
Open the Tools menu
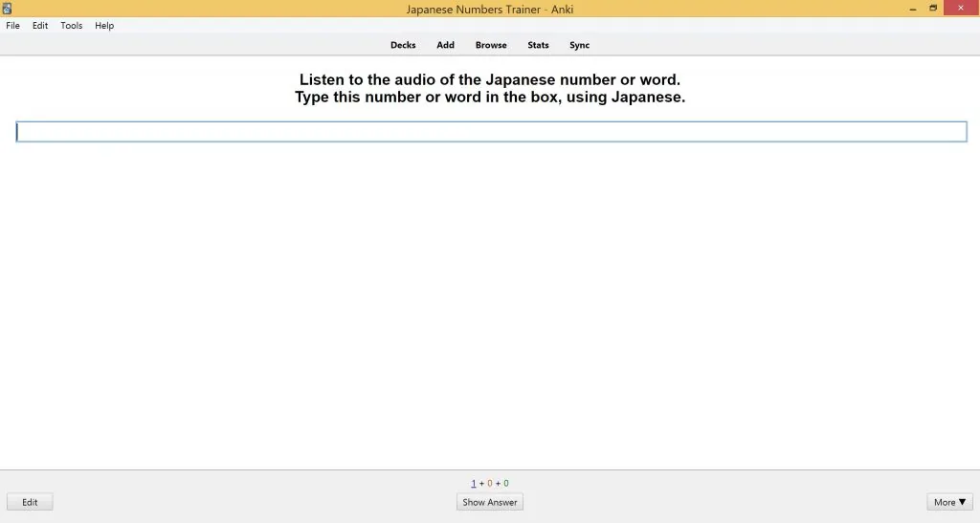tap(71, 26)
